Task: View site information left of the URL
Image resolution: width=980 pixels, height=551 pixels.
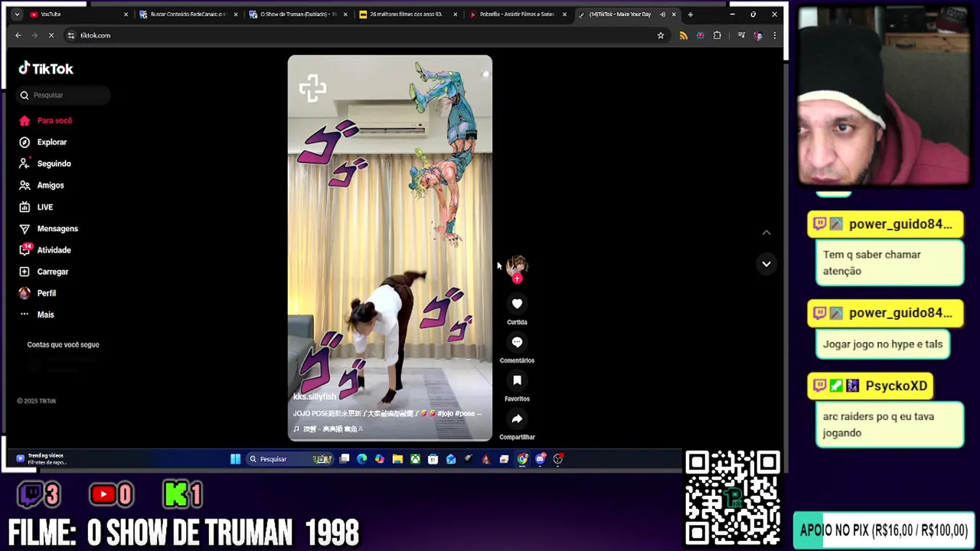Action: tap(70, 35)
